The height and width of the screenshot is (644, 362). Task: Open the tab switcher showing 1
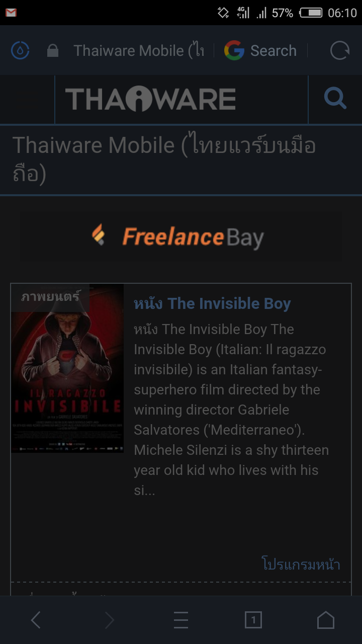253,620
